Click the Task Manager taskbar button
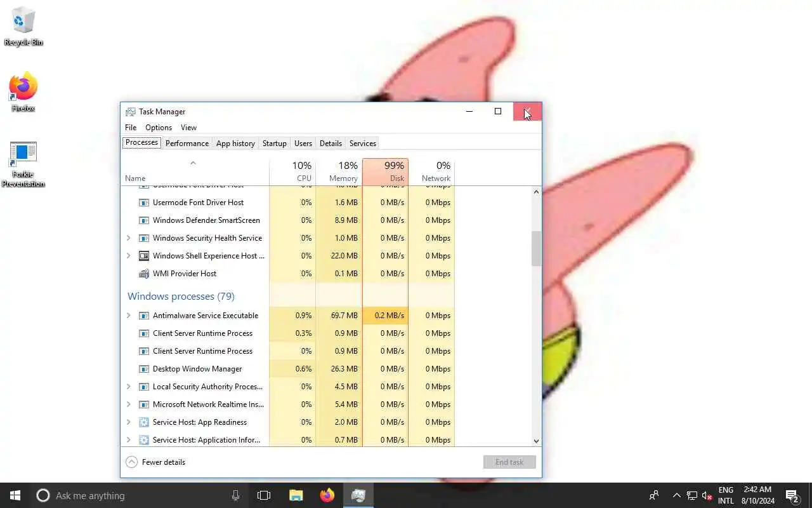812x508 pixels. (358, 495)
